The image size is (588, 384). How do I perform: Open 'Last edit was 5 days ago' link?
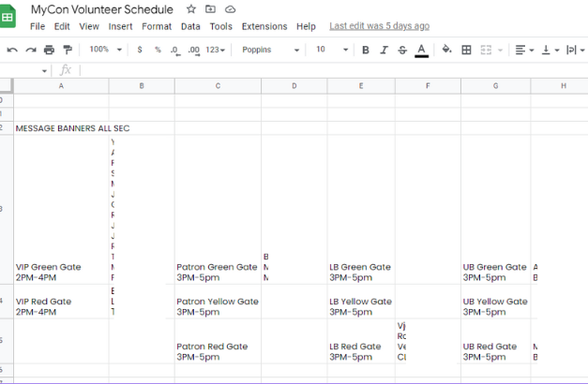point(379,26)
